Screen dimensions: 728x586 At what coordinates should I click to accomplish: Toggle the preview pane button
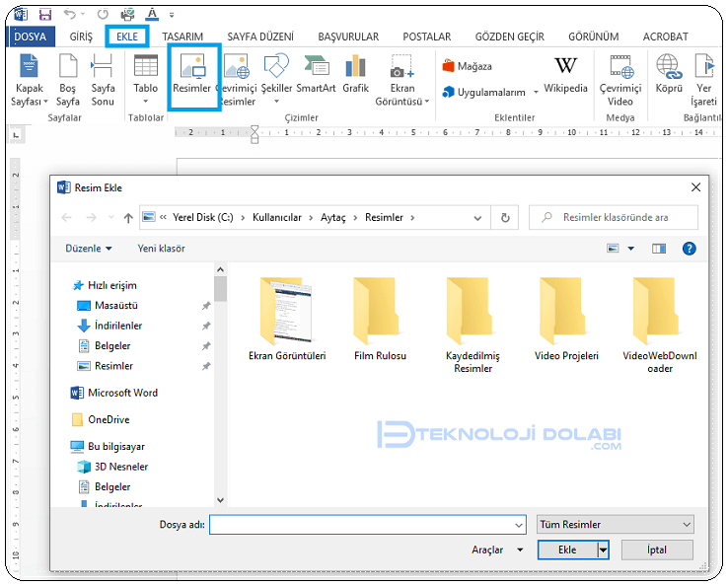(659, 249)
